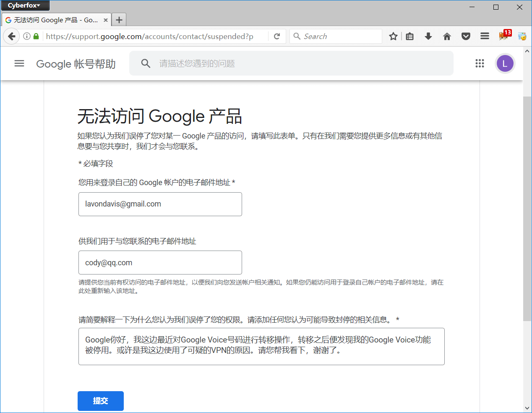Viewport: 532px width, 413px height.
Task: Open the Google apps grid
Action: 480,63
